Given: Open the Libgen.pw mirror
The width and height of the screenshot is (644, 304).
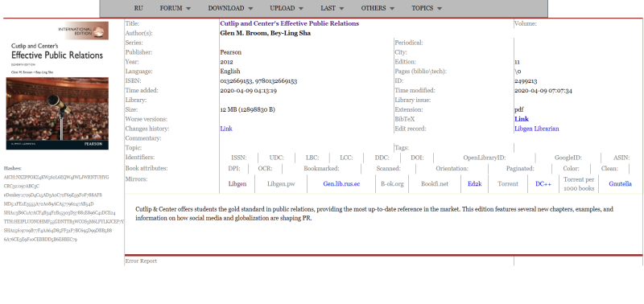Looking at the screenshot, I should (x=281, y=184).
